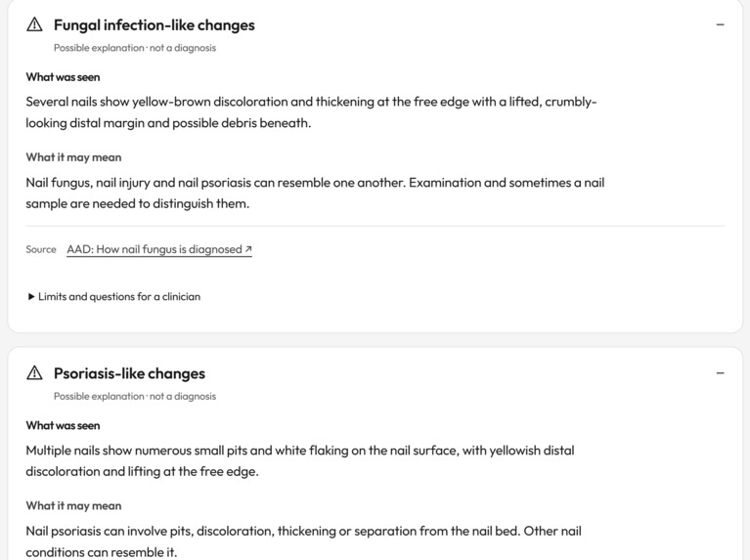Click the warning triangle icon beside Psoriasis-like changes
This screenshot has height=560, width=750.
(x=34, y=372)
